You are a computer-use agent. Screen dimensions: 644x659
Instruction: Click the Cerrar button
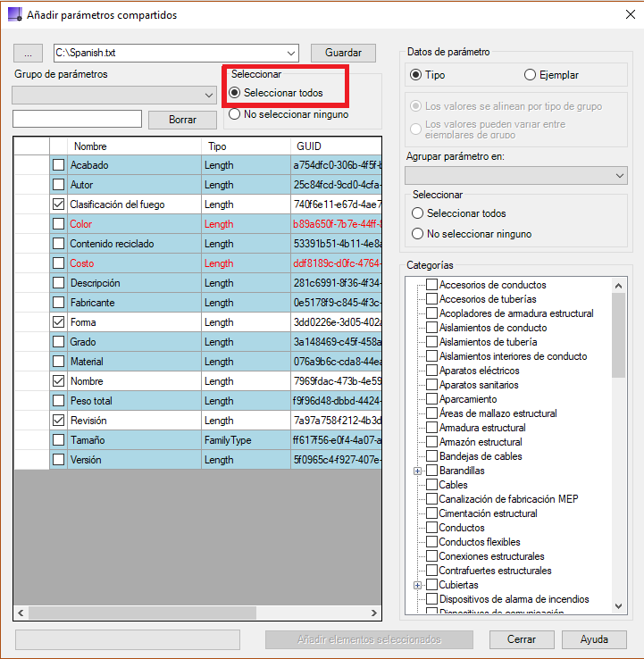[522, 639]
